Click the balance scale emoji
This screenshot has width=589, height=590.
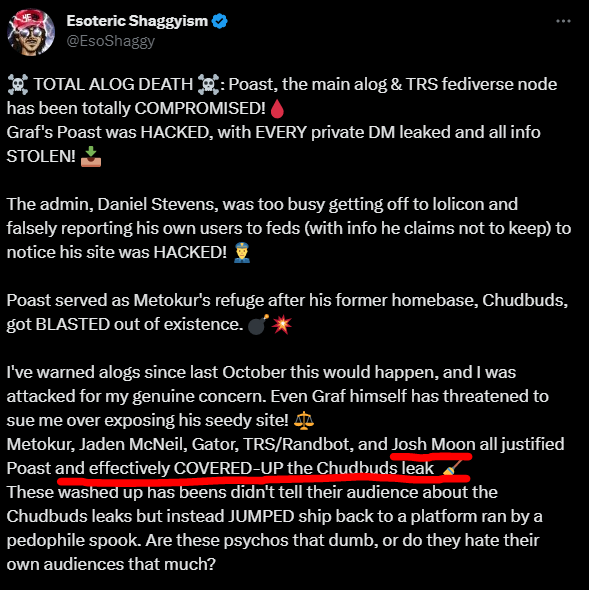pyautogui.click(x=304, y=421)
